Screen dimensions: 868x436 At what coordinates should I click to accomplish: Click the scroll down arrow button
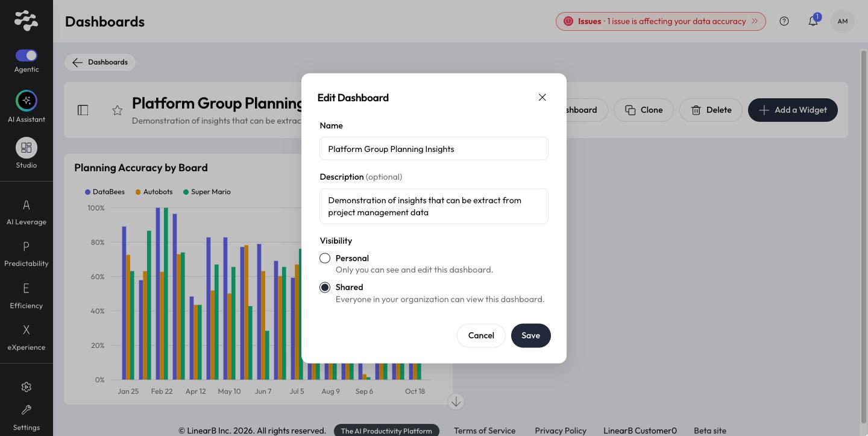pyautogui.click(x=456, y=402)
